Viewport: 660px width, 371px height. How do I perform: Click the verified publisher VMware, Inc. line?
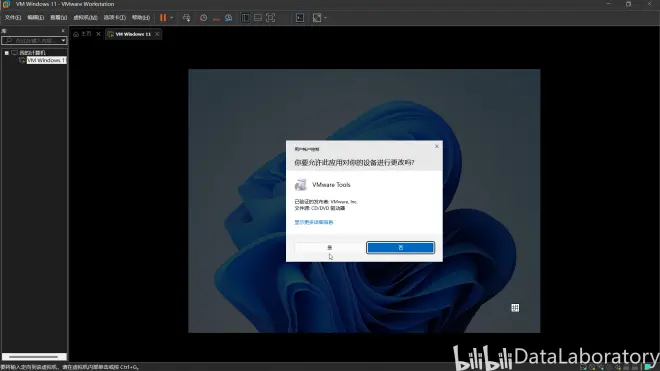click(326, 202)
